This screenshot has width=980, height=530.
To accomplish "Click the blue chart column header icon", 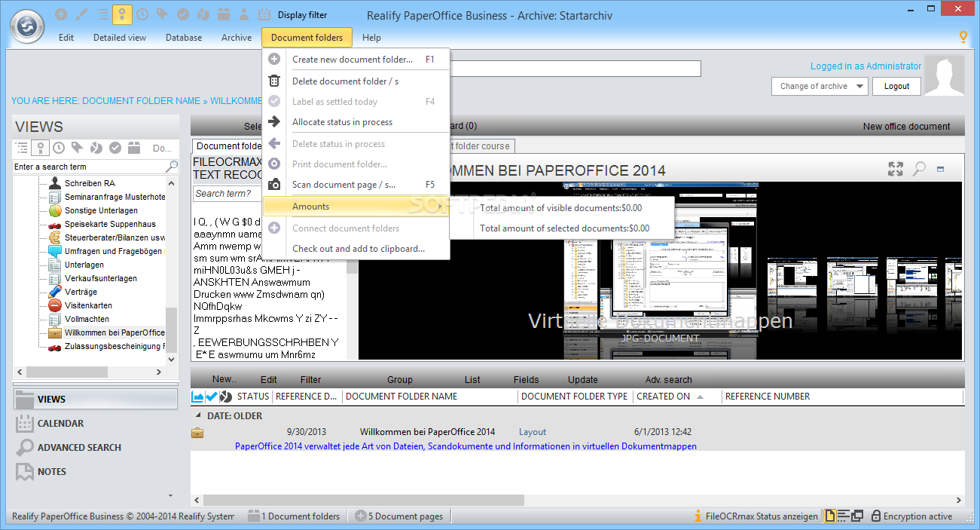I will tap(198, 397).
